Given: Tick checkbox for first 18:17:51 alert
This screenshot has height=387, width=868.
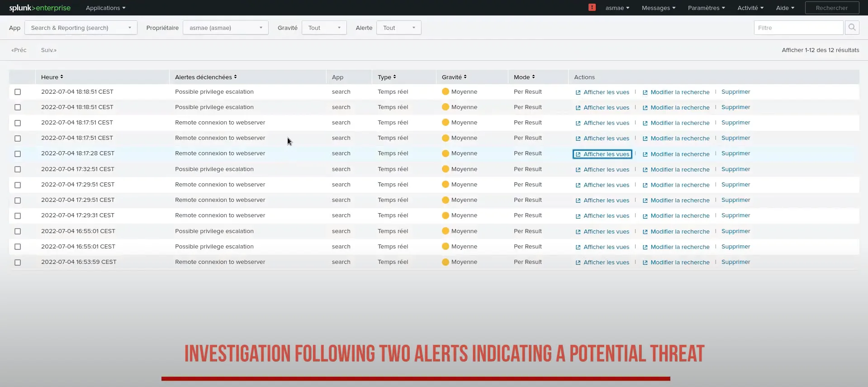Looking at the screenshot, I should [18, 123].
